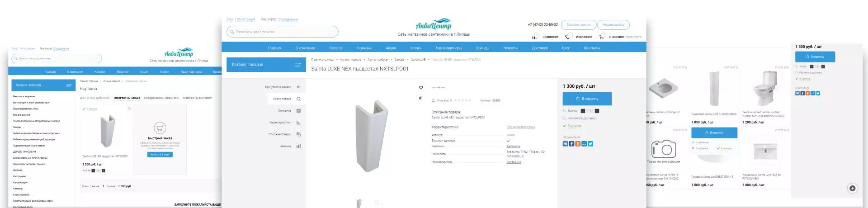868x208 pixels.
Task: Click search field in center window
Action: pos(282,32)
